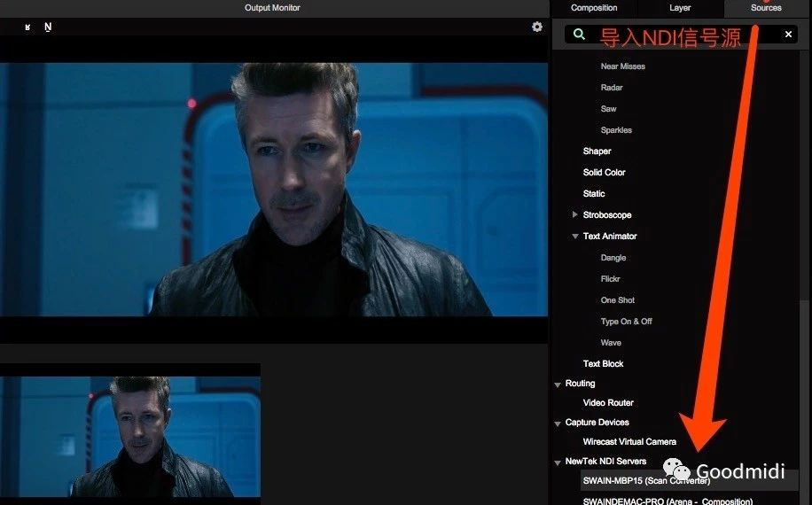Switch to the Layer tab

click(680, 8)
